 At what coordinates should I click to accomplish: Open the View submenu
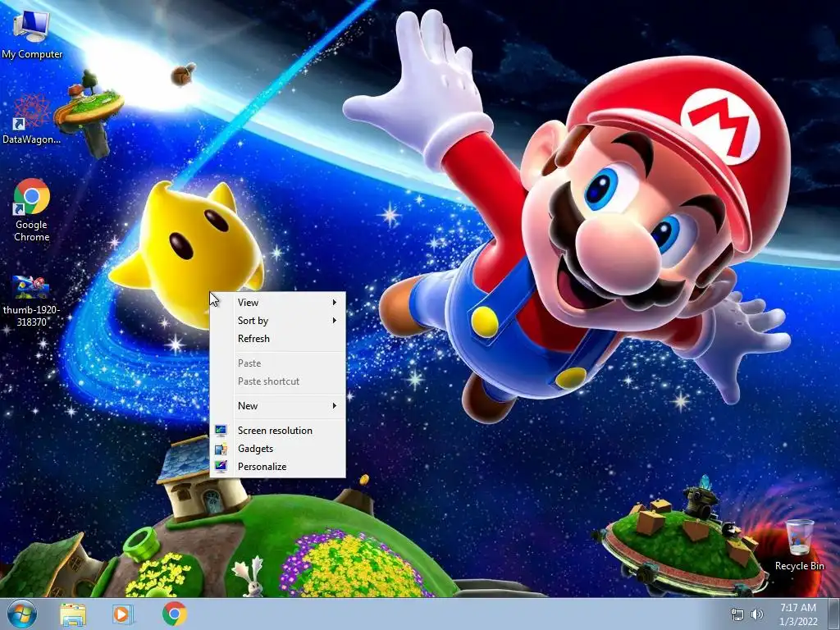[x=277, y=303]
